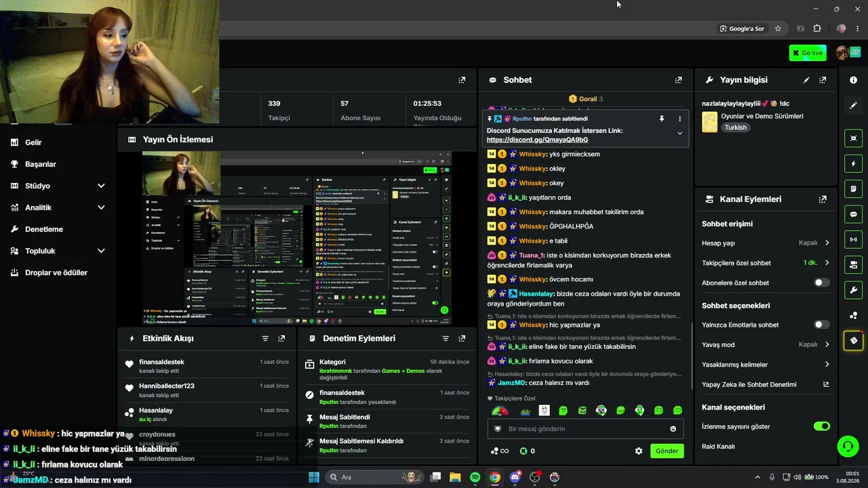Pop out the Denetim Eylemleri panel
This screenshot has height=488, width=868.
(x=462, y=338)
